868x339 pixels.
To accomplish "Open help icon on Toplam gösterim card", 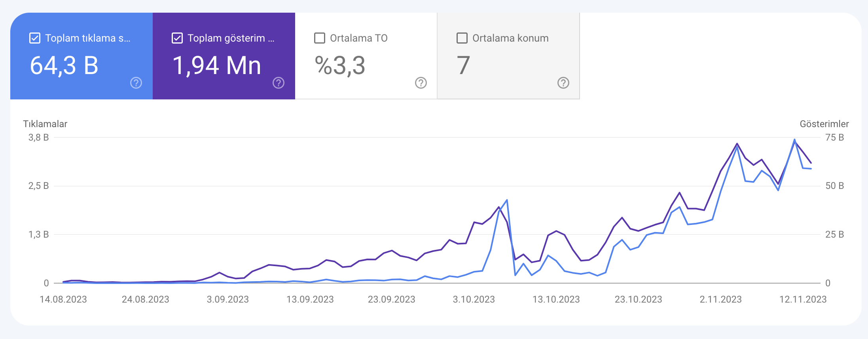I will 279,83.
